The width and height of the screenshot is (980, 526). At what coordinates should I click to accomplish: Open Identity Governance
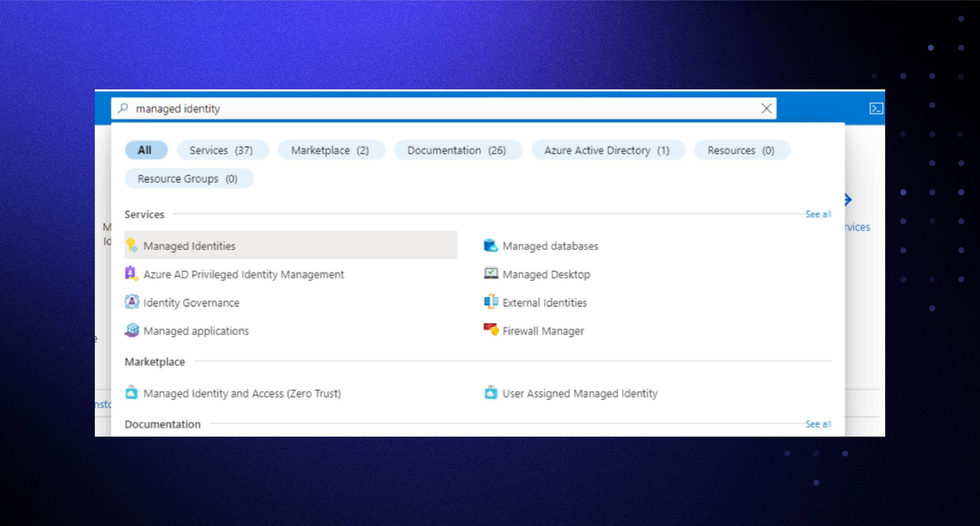pyautogui.click(x=192, y=303)
